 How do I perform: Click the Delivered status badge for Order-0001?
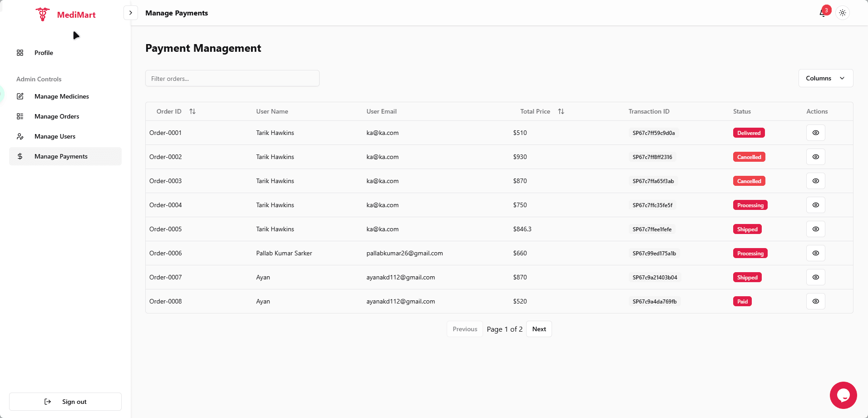[749, 133]
